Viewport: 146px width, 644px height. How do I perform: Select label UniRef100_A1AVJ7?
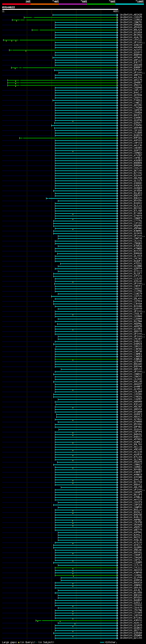(x=131, y=623)
